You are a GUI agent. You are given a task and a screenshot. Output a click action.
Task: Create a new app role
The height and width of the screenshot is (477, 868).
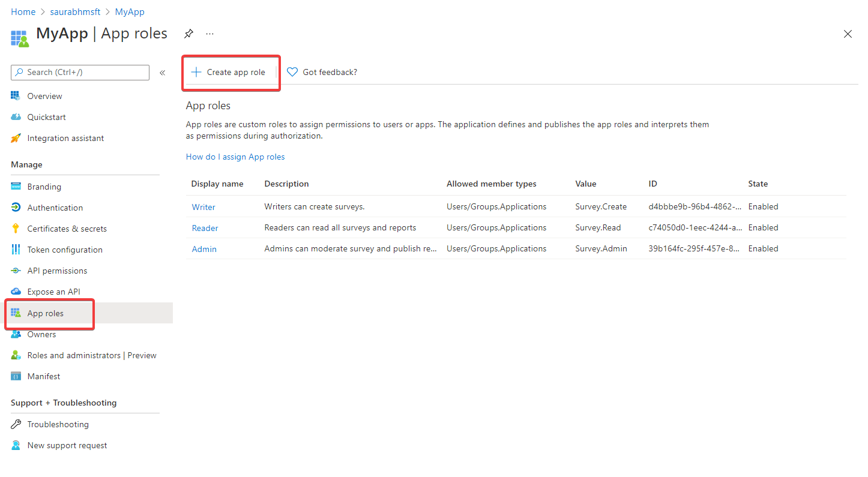(230, 71)
